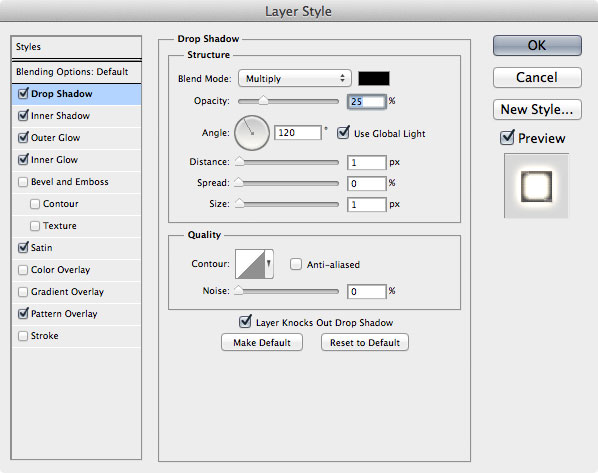Click New Style... button
598x473 pixels.
[x=537, y=109]
